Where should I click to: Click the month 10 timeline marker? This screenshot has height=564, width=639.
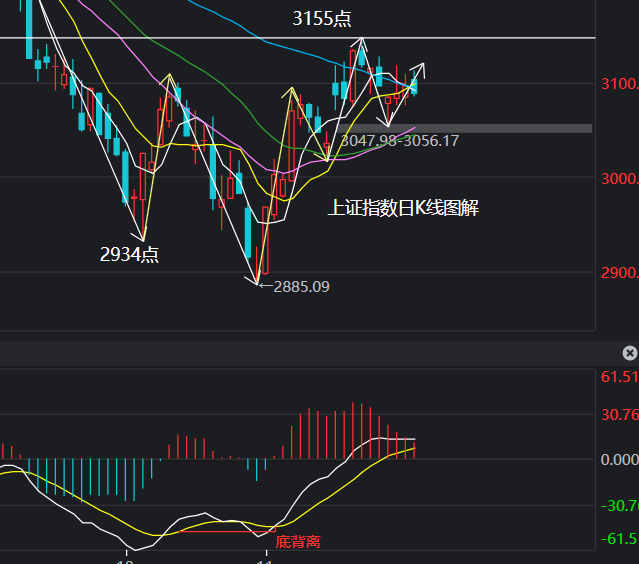(126, 562)
